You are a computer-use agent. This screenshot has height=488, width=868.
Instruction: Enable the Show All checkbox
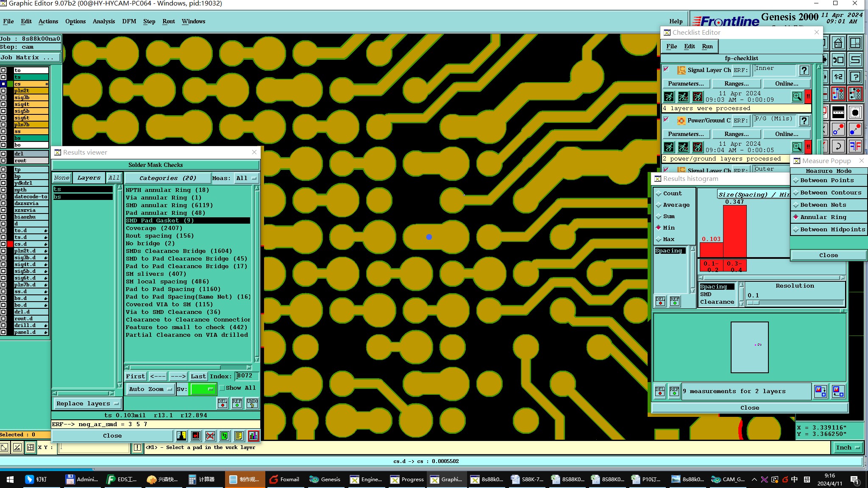pyautogui.click(x=222, y=388)
